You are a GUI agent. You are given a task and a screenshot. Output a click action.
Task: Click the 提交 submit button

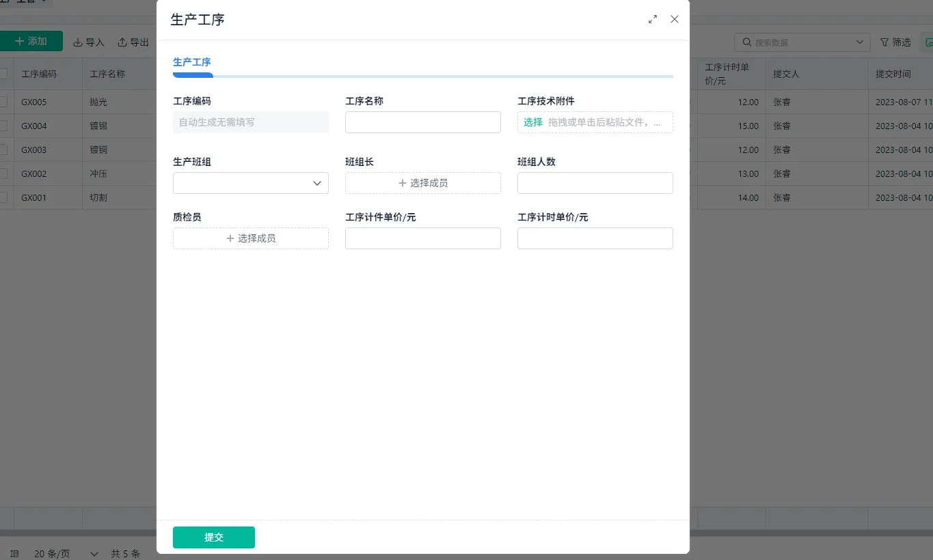[x=214, y=537]
